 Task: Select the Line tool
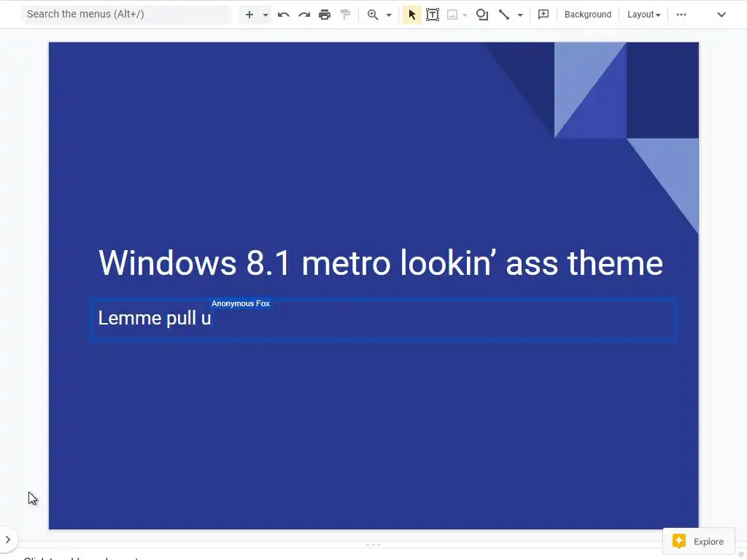click(x=504, y=15)
